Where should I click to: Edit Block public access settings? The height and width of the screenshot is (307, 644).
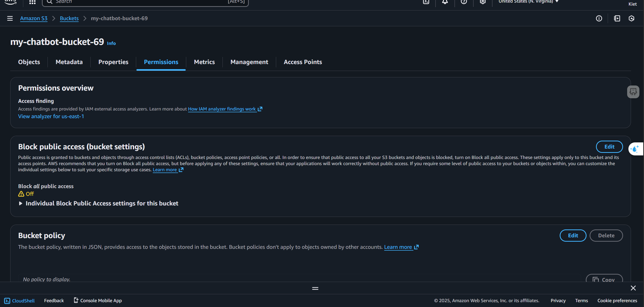[609, 147]
